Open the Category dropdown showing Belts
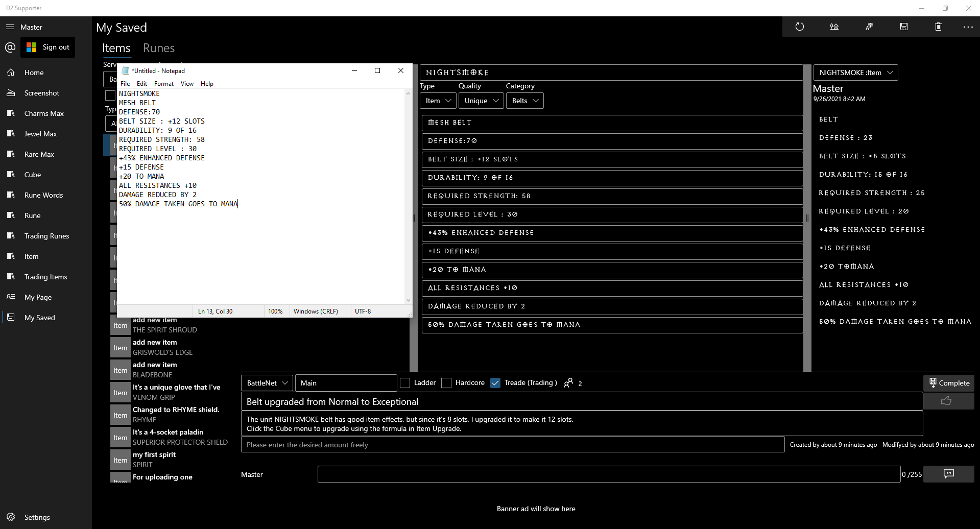980x529 pixels. coord(525,101)
